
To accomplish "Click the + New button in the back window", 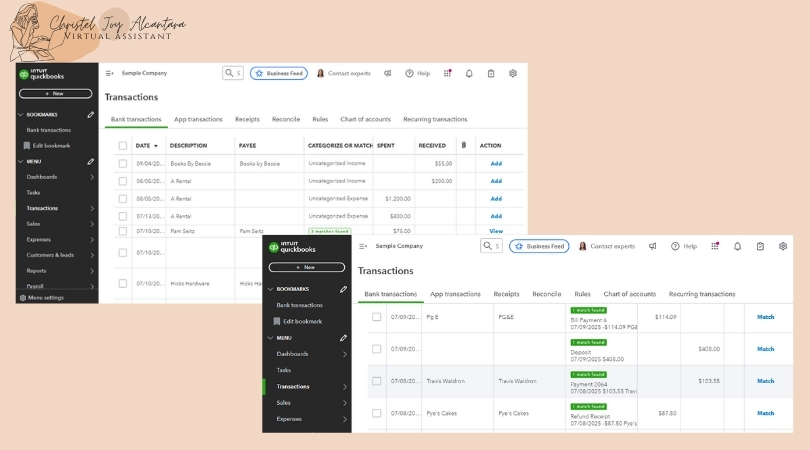I will (55, 93).
